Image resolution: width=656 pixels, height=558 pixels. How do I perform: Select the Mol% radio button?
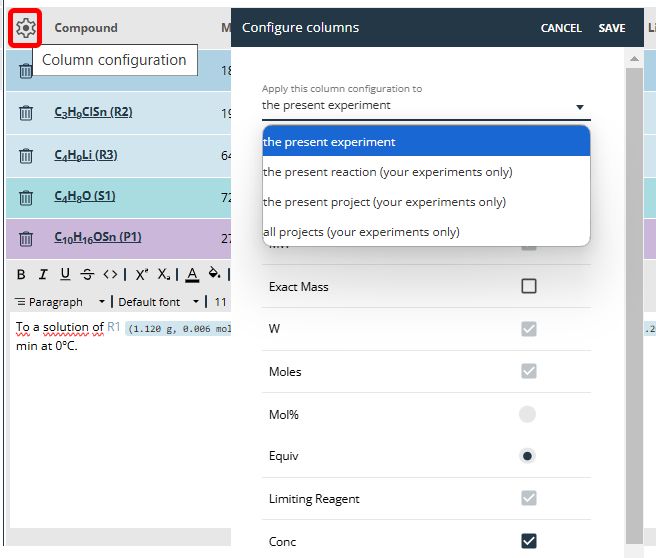[527, 414]
